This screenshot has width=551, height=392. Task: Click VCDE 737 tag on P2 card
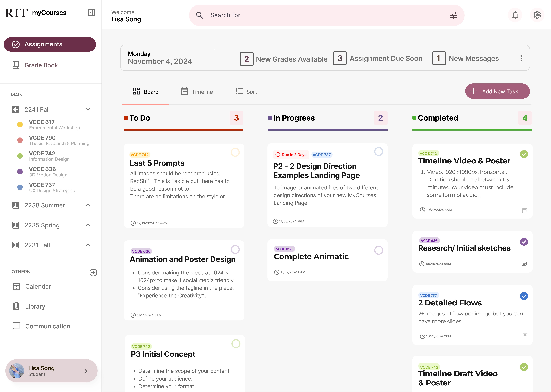tap(322, 155)
